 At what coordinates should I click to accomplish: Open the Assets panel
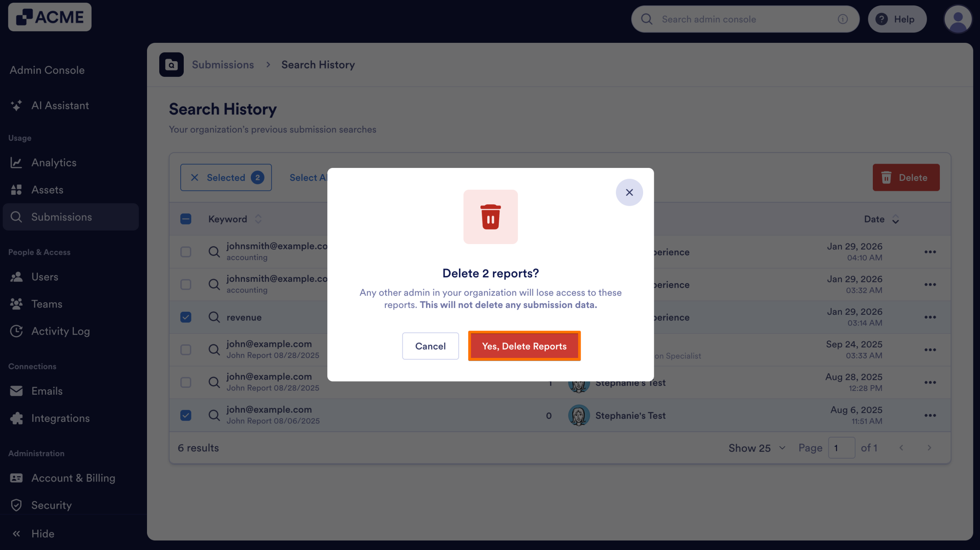tap(47, 190)
